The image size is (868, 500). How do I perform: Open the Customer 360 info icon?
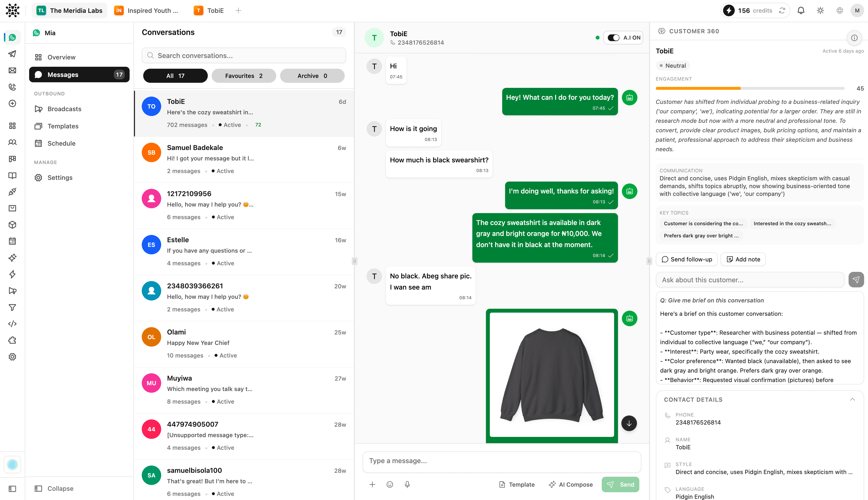coord(854,38)
